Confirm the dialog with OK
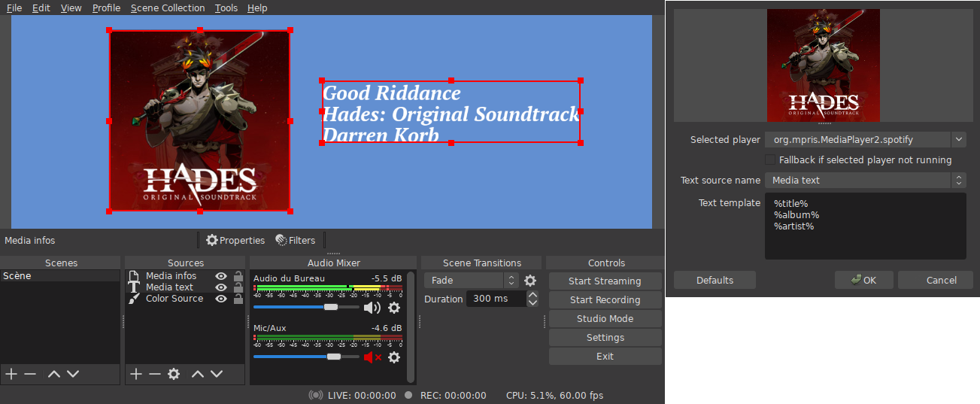 click(864, 280)
